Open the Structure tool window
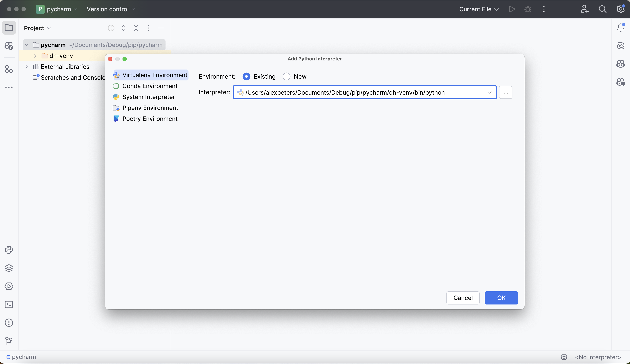 (9, 69)
